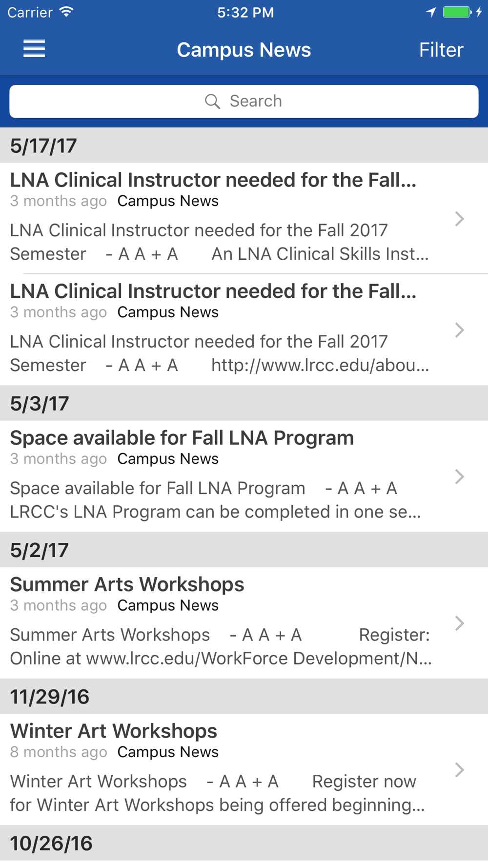Expand second LNA Clinical Instructor article chevron
The height and width of the screenshot is (868, 488).
459,330
